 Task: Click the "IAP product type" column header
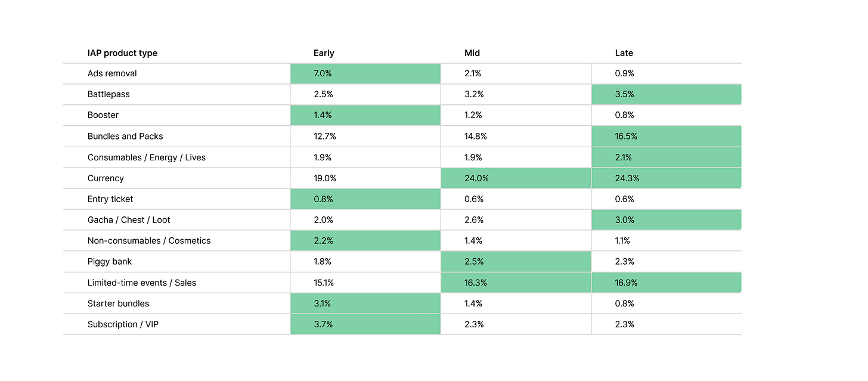(x=122, y=53)
